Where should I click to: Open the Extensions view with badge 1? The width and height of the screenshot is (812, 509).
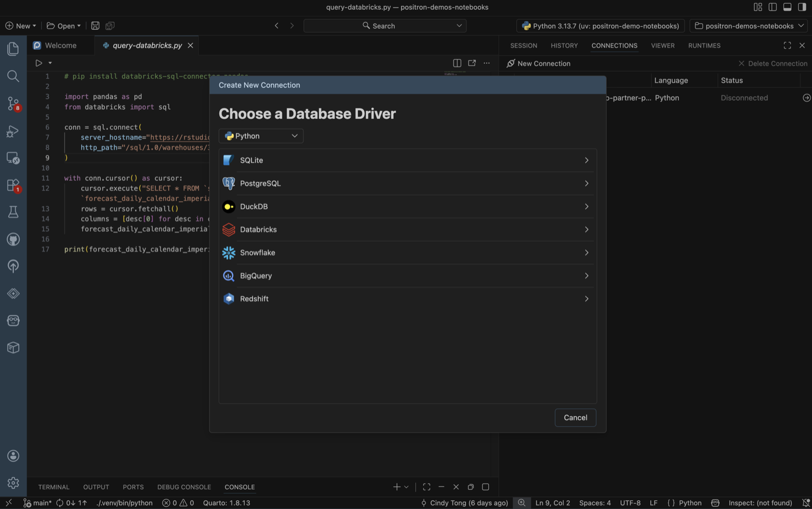tap(13, 185)
